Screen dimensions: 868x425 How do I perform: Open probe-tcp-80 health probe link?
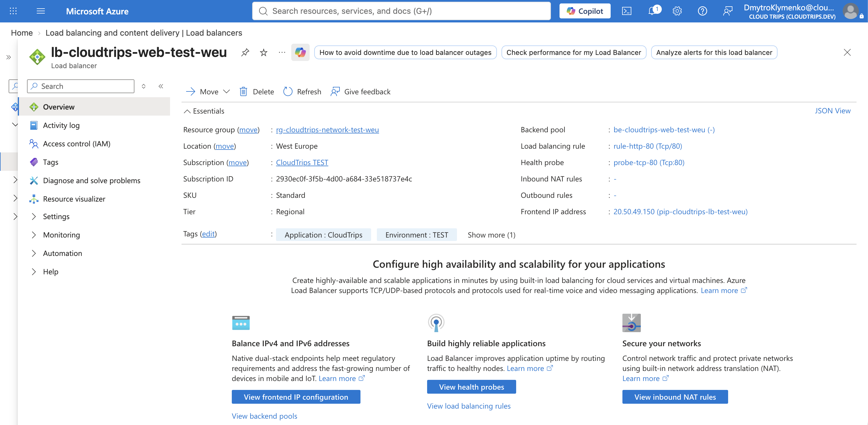[x=649, y=162]
